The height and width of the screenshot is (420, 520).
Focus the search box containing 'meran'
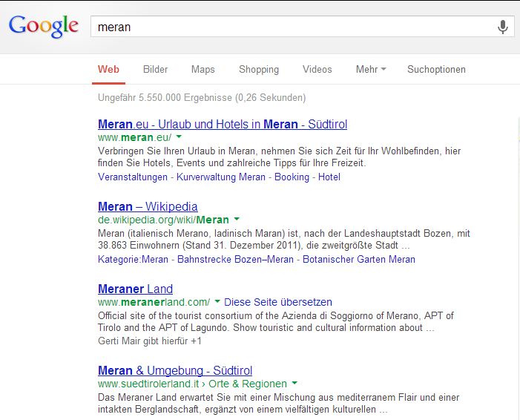point(302,27)
